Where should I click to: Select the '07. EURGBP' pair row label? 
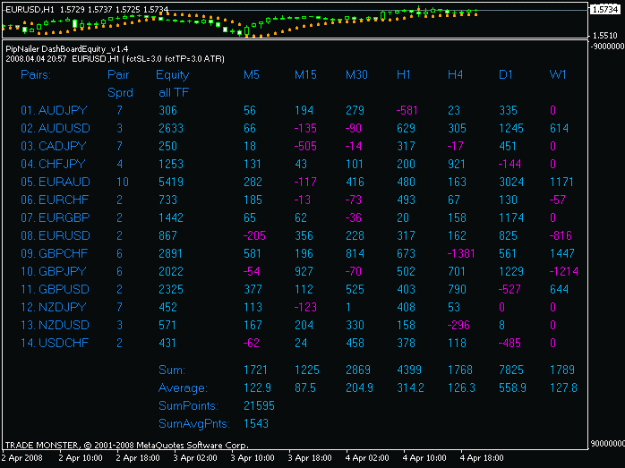(x=55, y=218)
